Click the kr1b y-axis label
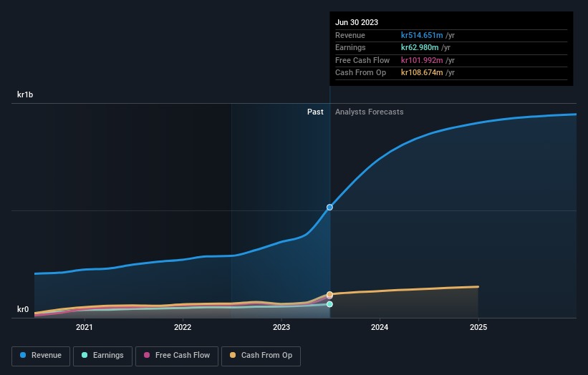This screenshot has width=588, height=375. click(x=25, y=94)
